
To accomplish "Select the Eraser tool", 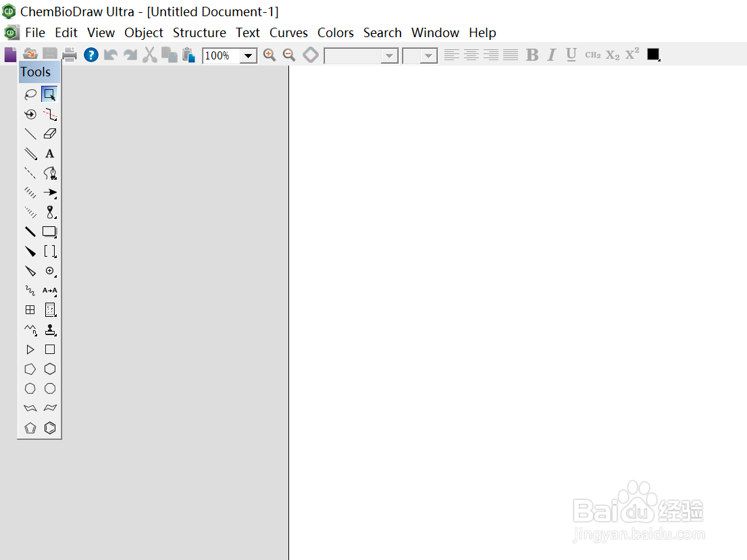I will tap(49, 134).
